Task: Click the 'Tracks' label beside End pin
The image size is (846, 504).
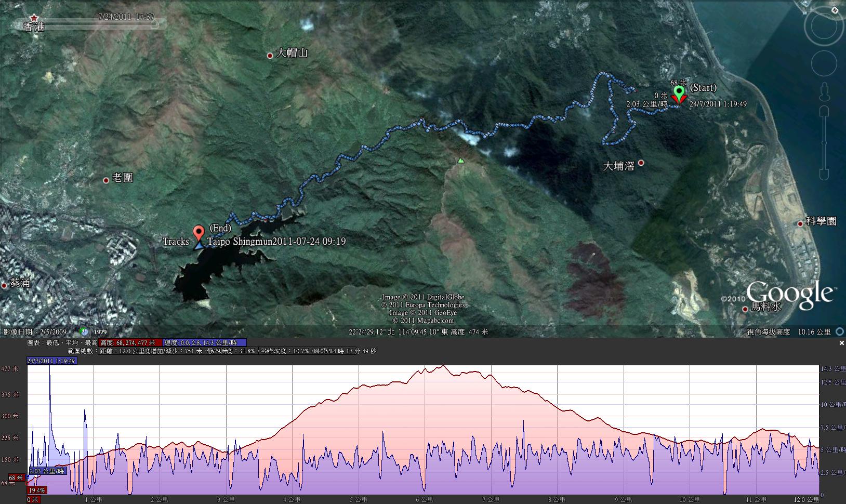Action: click(176, 242)
